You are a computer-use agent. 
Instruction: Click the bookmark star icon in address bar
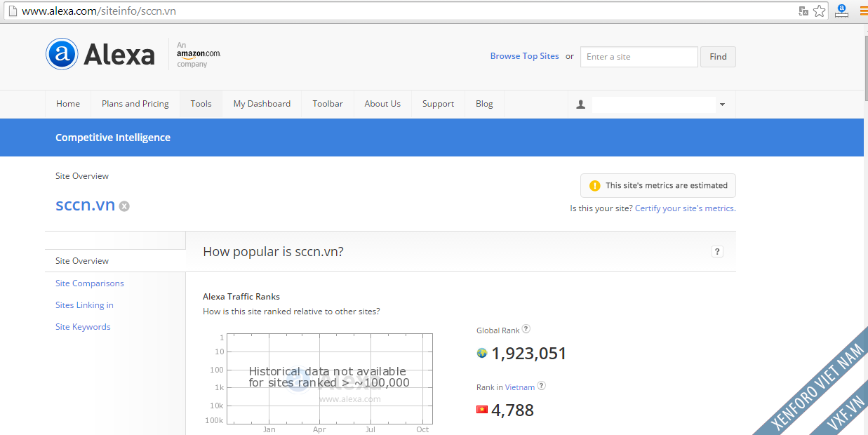coord(819,11)
